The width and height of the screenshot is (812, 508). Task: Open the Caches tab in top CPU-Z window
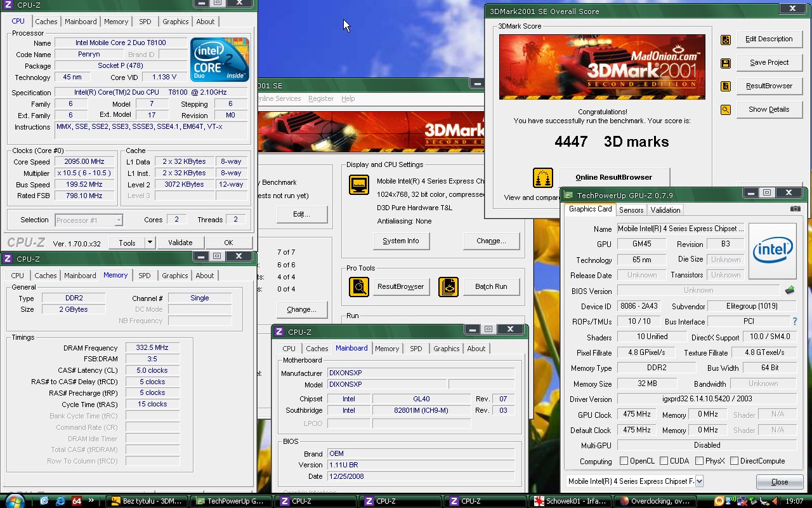(46, 22)
